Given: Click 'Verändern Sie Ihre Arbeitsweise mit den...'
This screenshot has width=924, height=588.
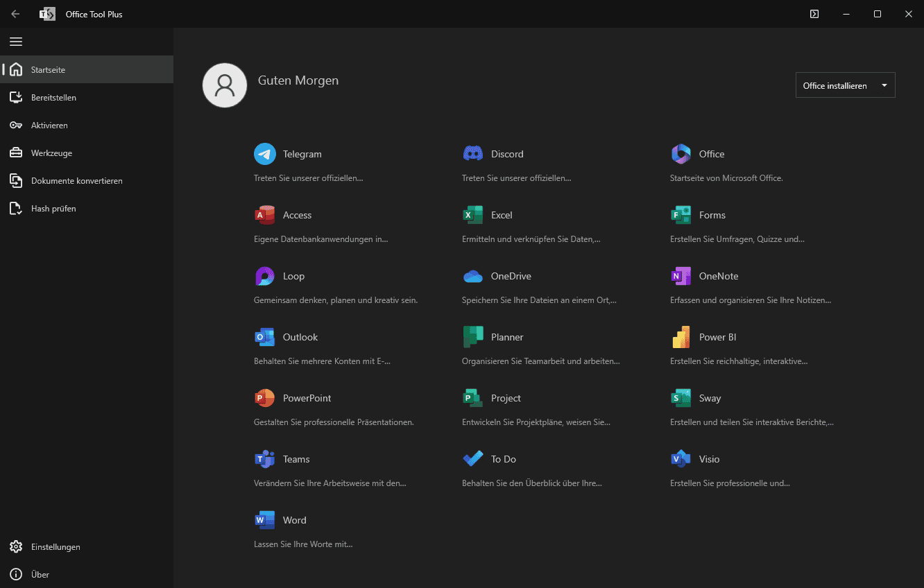Looking at the screenshot, I should pyautogui.click(x=330, y=483).
